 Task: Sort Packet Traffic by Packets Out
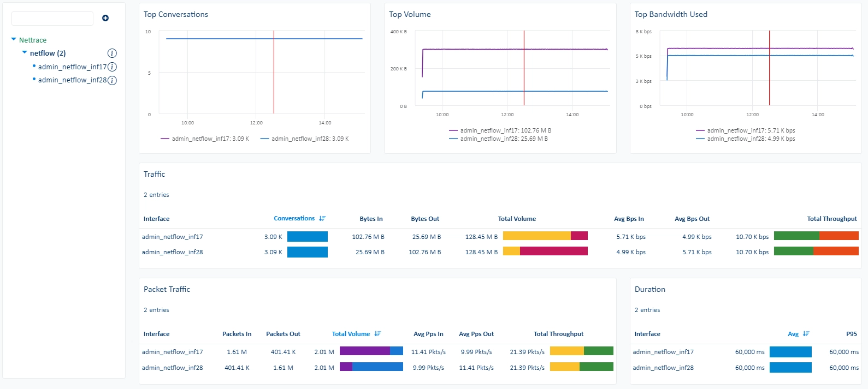tap(283, 334)
